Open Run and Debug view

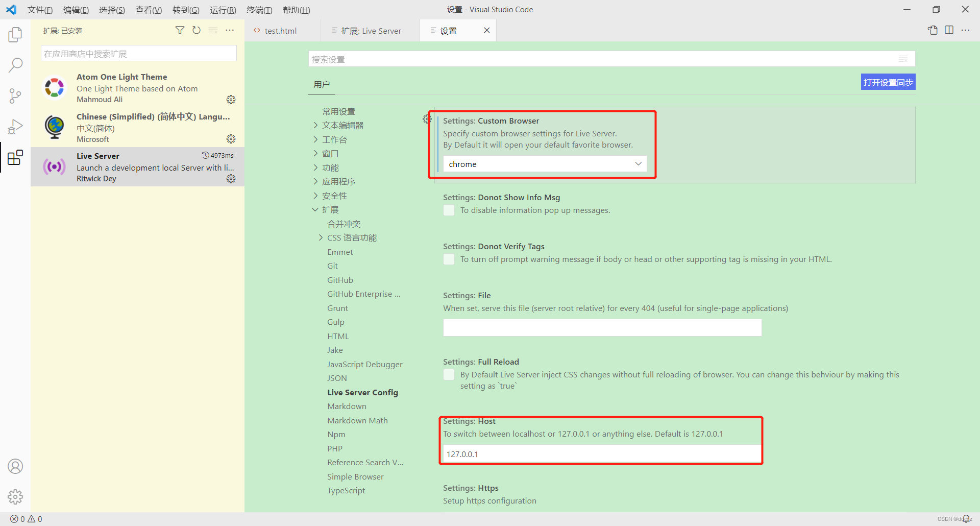click(15, 127)
